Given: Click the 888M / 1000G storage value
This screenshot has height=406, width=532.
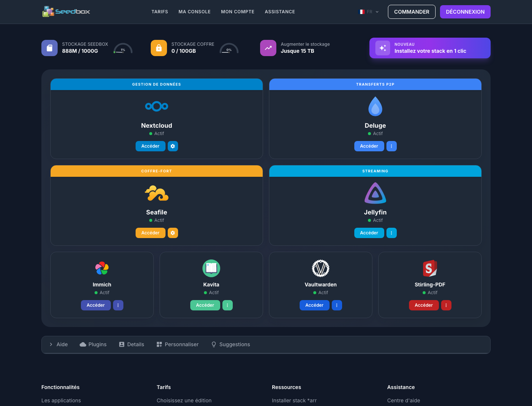Looking at the screenshot, I should 80,51.
